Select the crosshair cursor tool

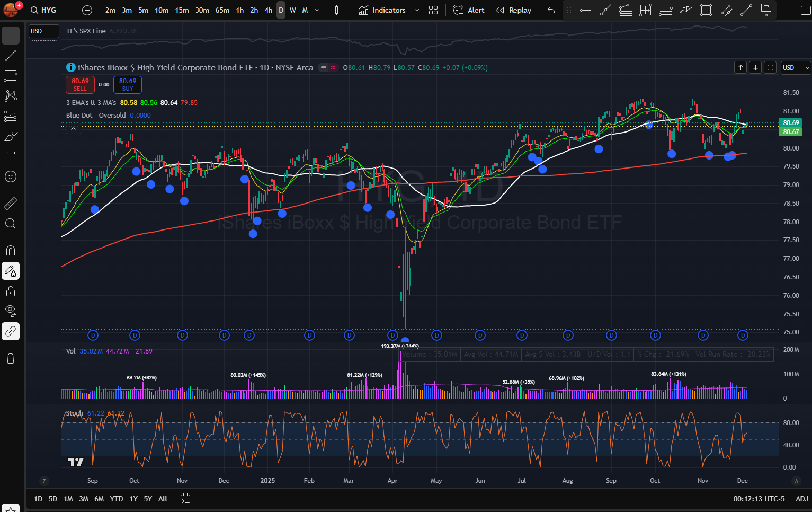tap(11, 36)
